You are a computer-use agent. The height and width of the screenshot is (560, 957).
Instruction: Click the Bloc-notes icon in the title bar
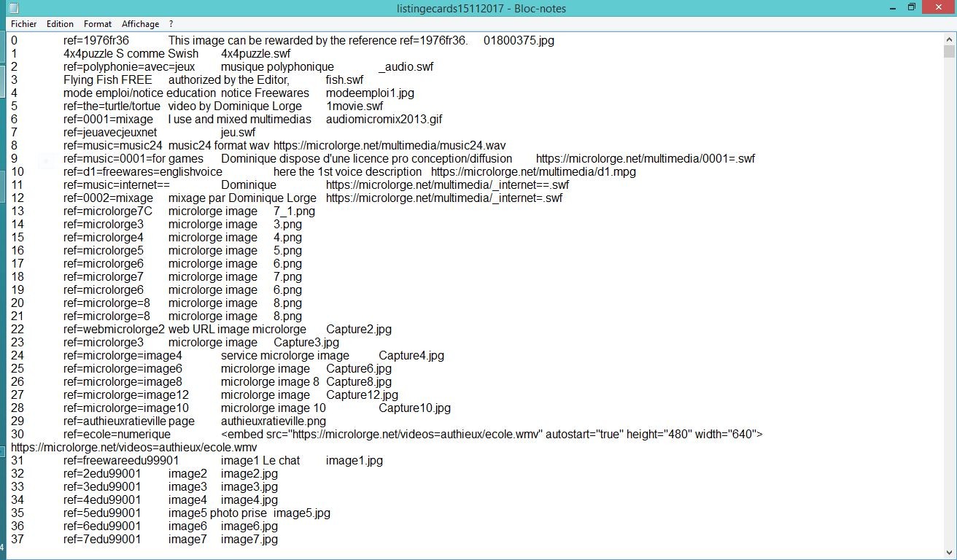[x=14, y=8]
